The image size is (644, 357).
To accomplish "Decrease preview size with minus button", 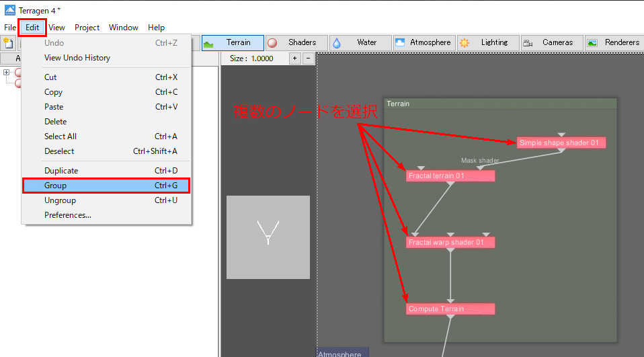I will 308,58.
